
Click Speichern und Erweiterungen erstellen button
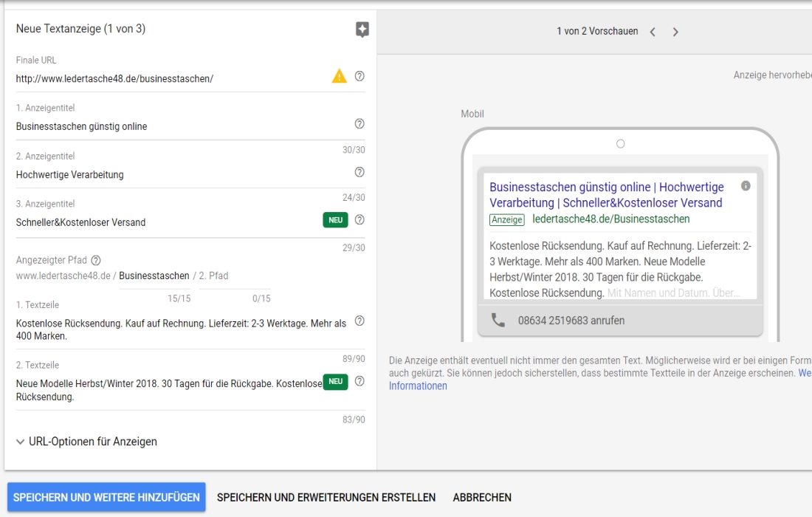point(326,497)
